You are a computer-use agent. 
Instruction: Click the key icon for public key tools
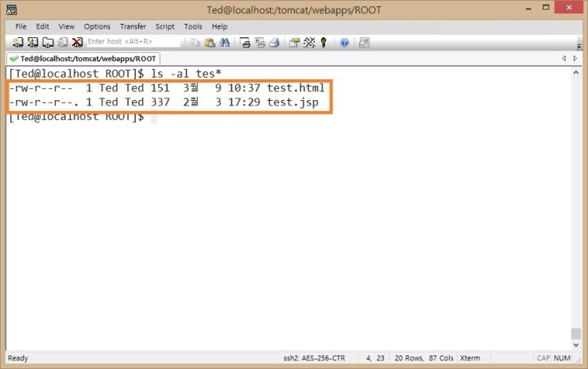[323, 42]
